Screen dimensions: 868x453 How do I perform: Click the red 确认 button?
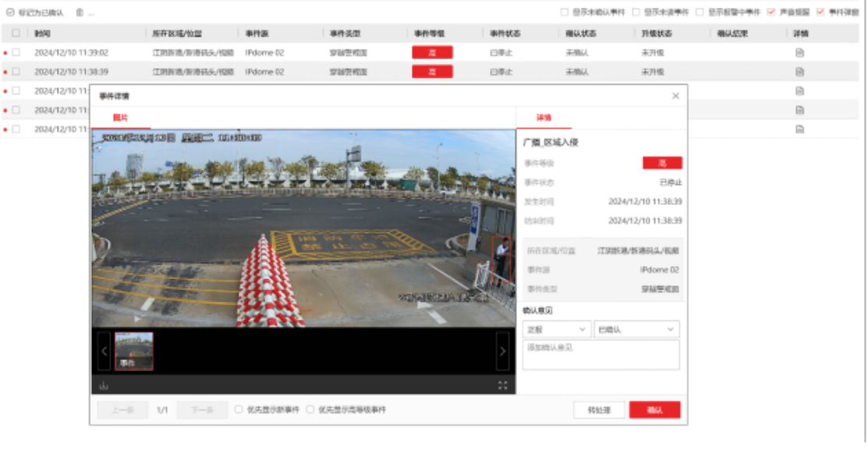(654, 410)
